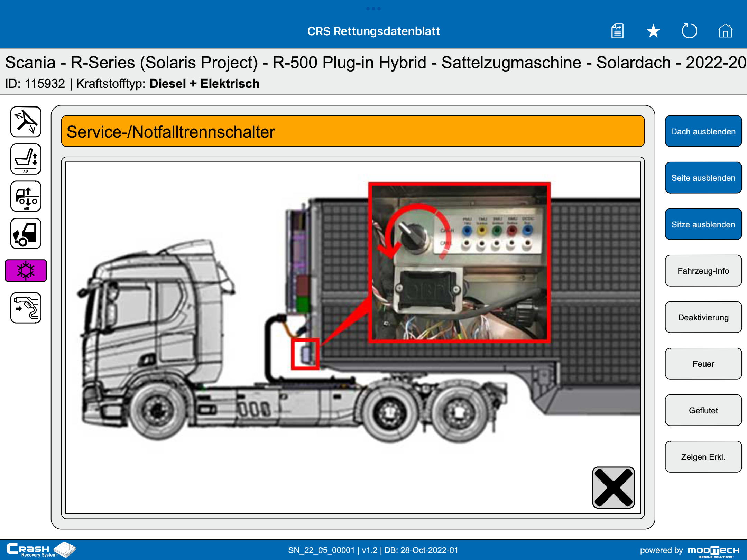Viewport: 747px width, 560px height.
Task: Toggle Sitze ausblenden
Action: pyautogui.click(x=703, y=224)
